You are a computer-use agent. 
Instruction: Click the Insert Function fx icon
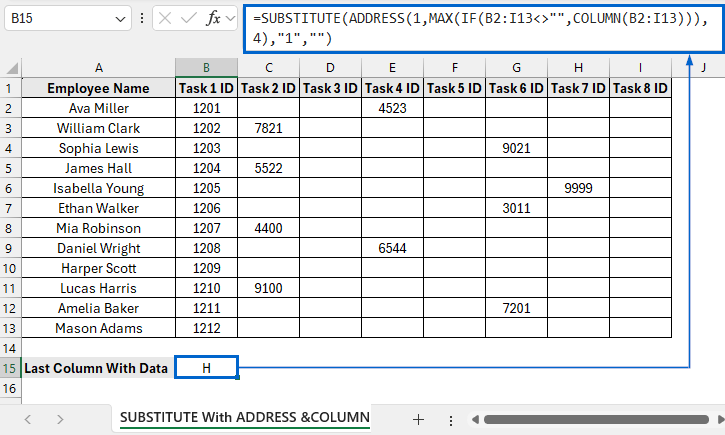pyautogui.click(x=214, y=19)
